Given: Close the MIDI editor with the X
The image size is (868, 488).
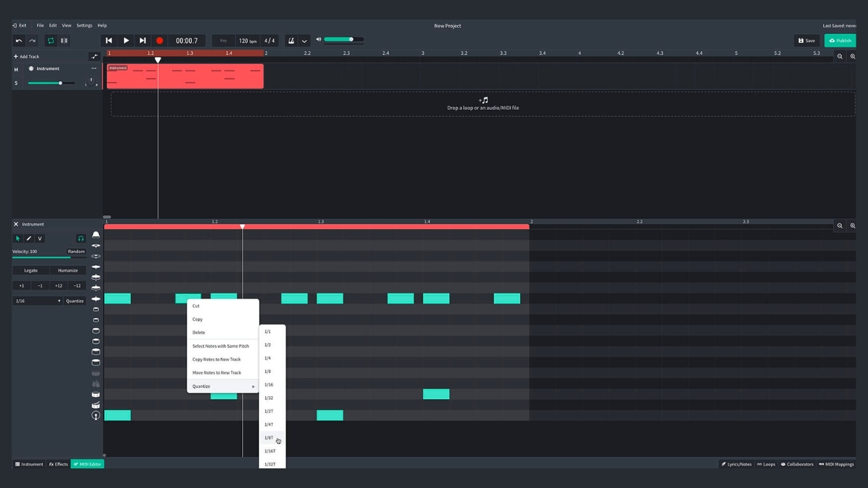Looking at the screenshot, I should pyautogui.click(x=16, y=224).
